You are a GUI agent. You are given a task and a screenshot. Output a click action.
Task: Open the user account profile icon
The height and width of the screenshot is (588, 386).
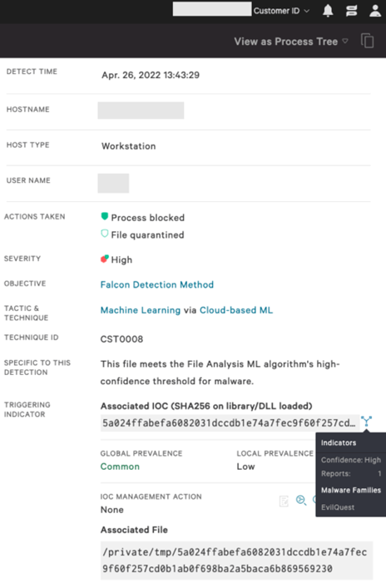click(x=375, y=11)
